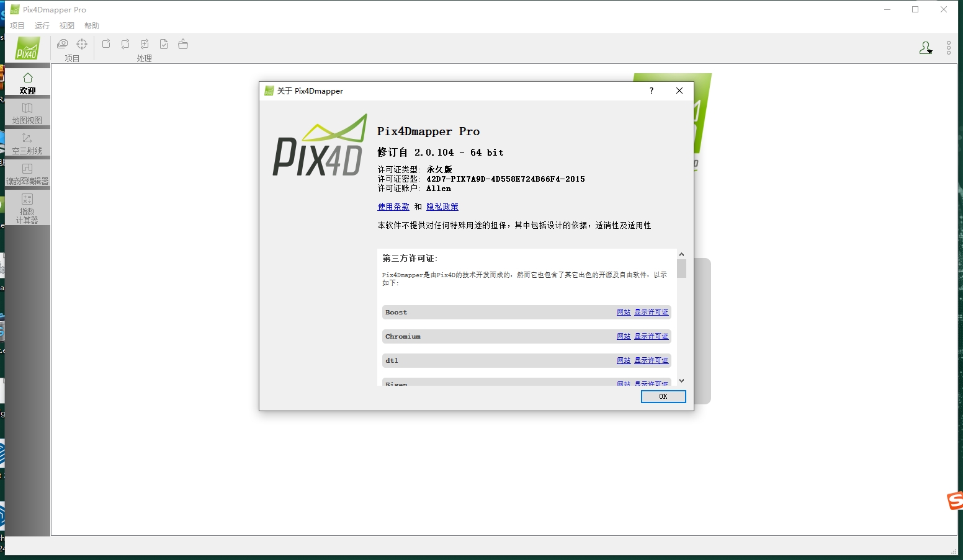Click the first 处理 icon with a single arrow
The width and height of the screenshot is (963, 560).
(106, 44)
